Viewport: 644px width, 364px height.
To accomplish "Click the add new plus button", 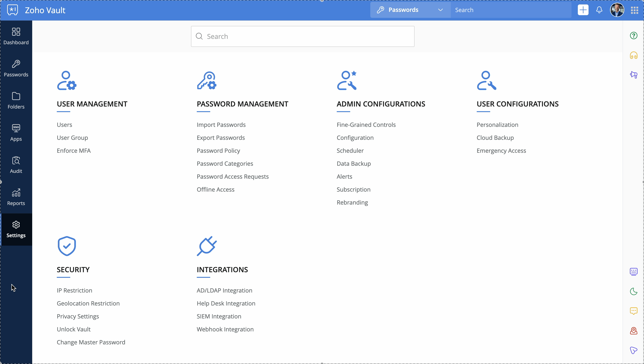I will [x=583, y=10].
